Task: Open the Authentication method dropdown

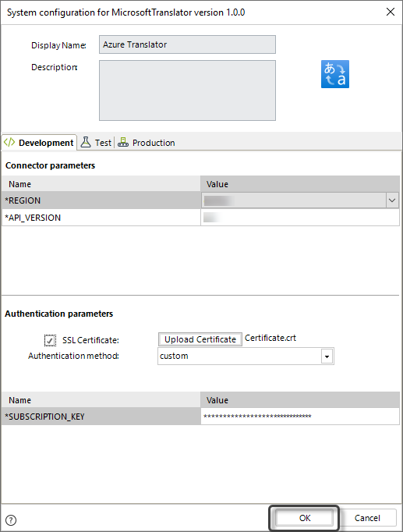Action: [327, 356]
